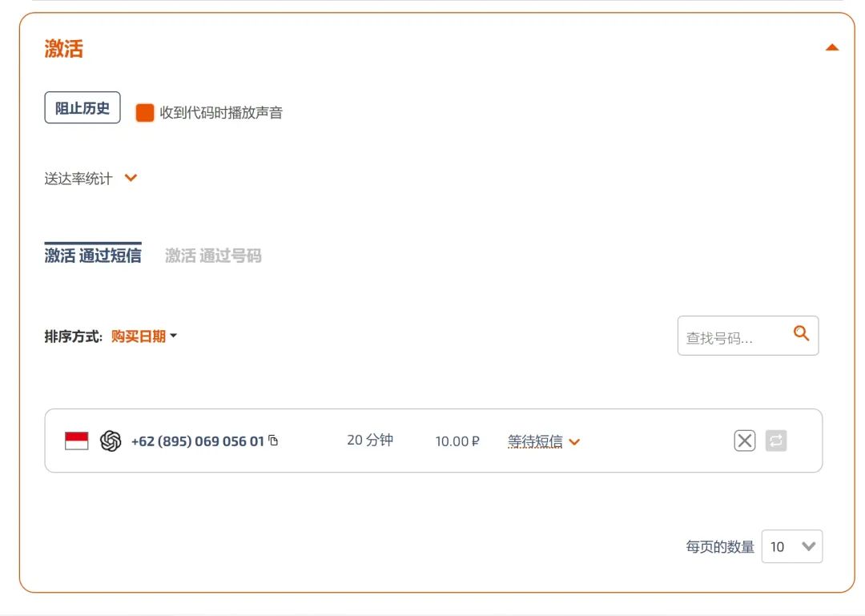Click into the 查找号码 search field

tap(730, 337)
